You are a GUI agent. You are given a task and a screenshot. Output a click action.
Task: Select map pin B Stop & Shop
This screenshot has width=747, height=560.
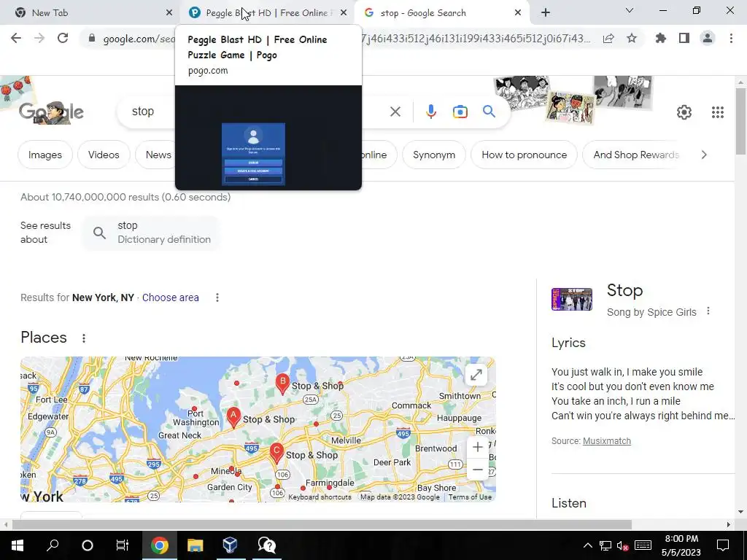(x=282, y=383)
